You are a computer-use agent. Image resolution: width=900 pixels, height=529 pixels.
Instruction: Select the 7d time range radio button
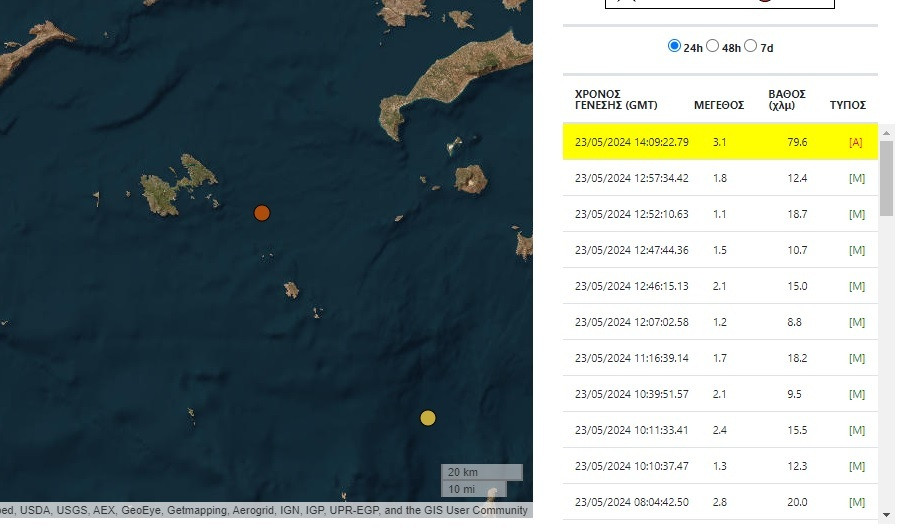click(x=751, y=46)
